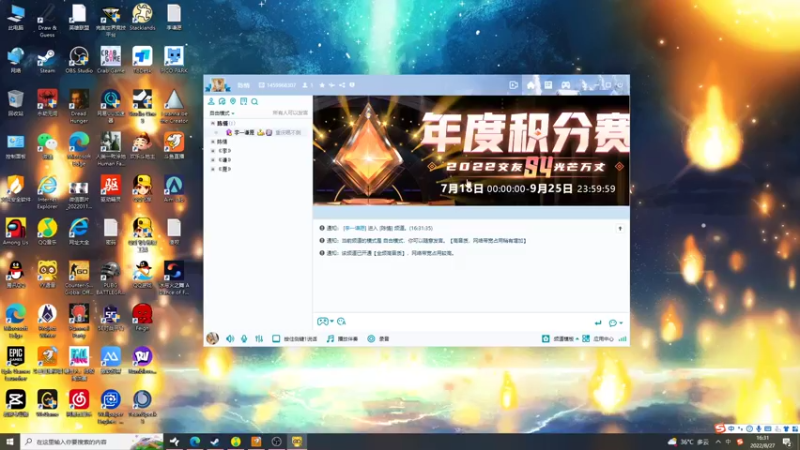The height and width of the screenshot is (450, 800).
Task: Open OBS Studio desktop shortcut
Action: click(x=79, y=61)
